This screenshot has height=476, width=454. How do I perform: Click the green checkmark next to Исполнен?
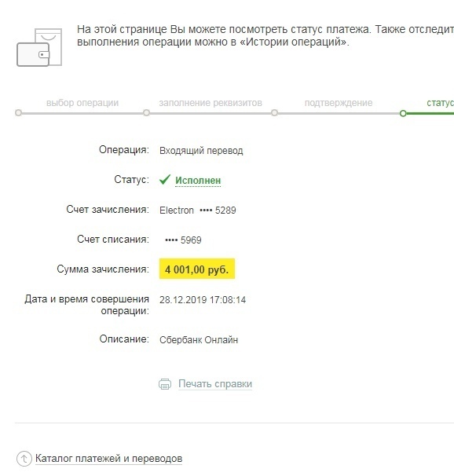(x=165, y=180)
